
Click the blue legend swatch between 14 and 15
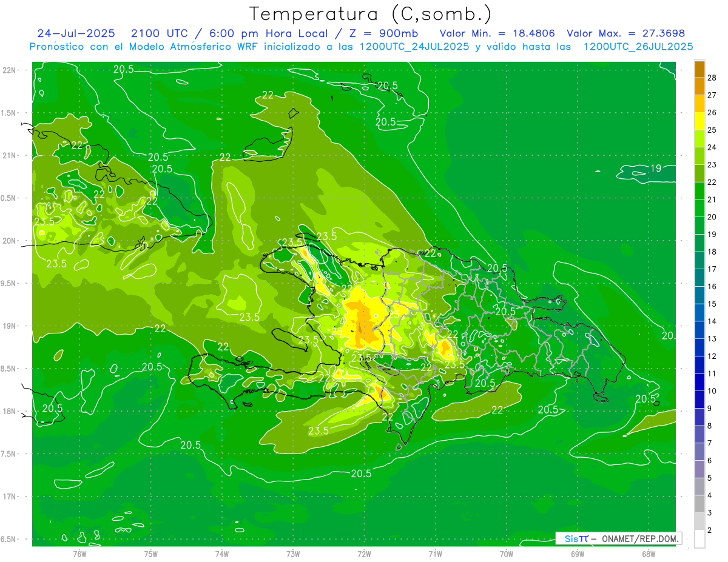coord(699,313)
